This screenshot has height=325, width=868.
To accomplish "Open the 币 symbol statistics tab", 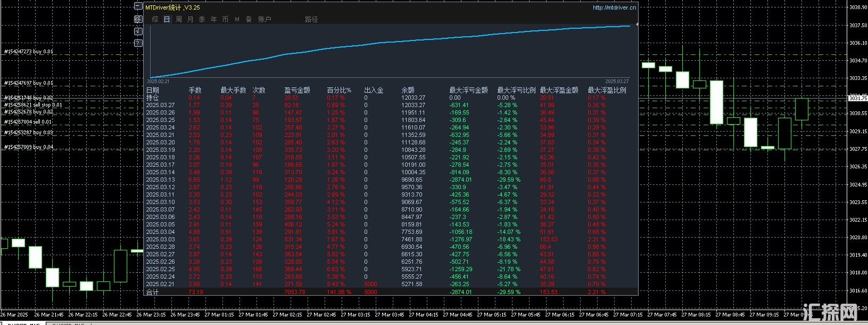I will click(x=225, y=19).
